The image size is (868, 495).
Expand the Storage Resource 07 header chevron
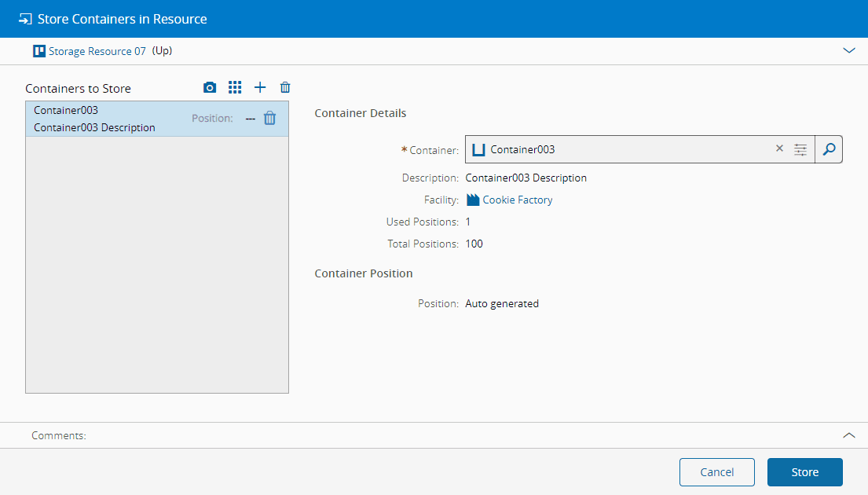tap(848, 50)
